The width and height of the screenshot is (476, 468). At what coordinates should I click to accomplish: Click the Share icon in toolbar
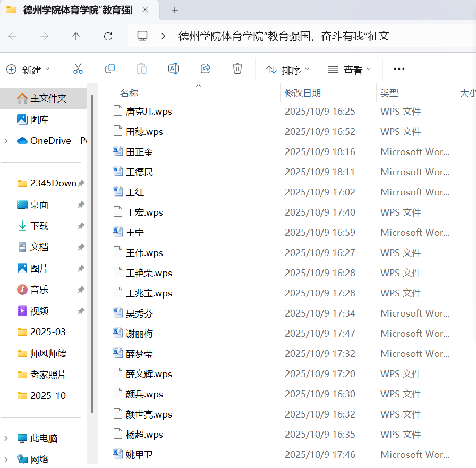tap(206, 69)
